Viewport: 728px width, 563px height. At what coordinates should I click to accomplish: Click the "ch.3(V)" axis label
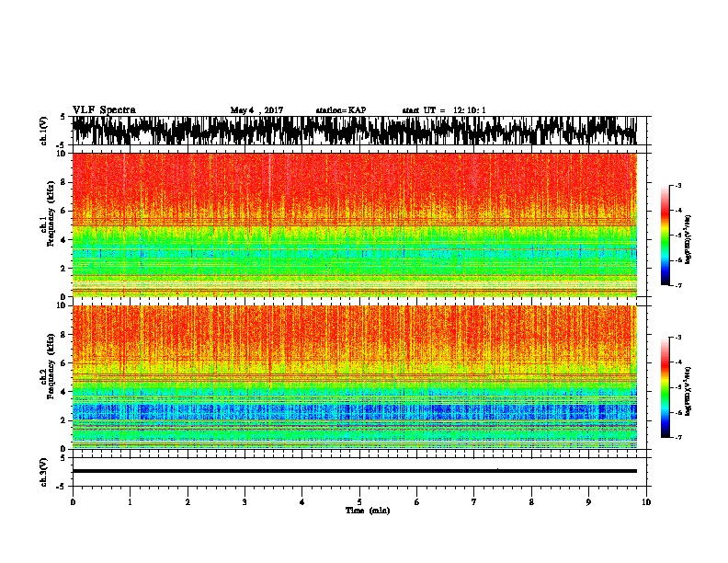[x=44, y=472]
